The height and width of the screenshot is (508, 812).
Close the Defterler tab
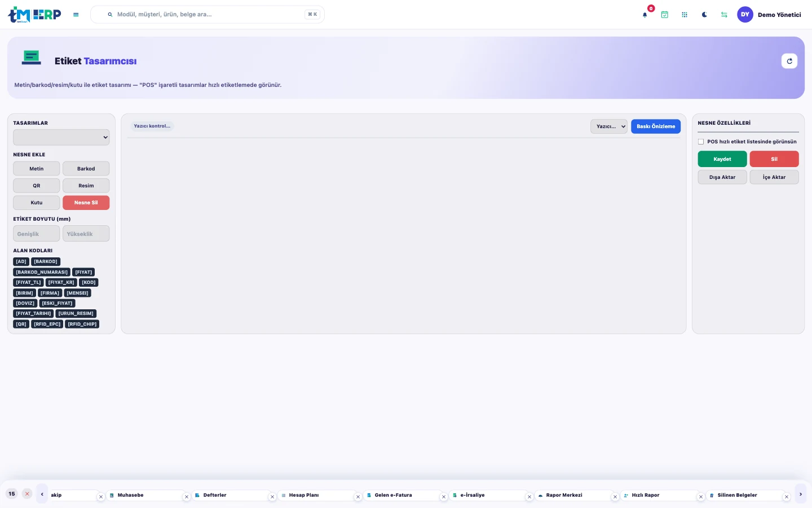tap(272, 497)
